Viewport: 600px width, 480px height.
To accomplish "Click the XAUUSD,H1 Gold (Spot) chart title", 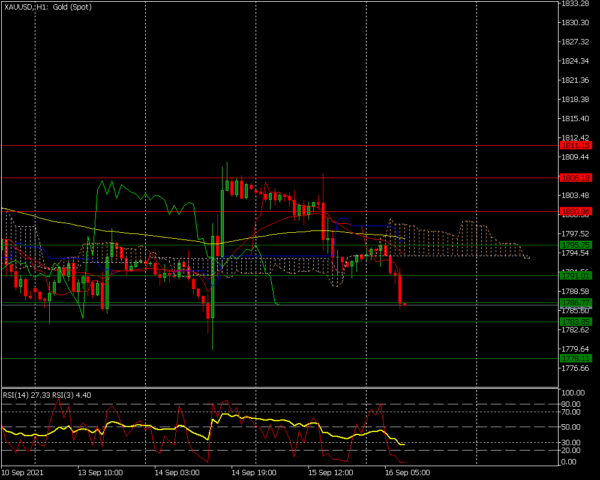I will [48, 7].
